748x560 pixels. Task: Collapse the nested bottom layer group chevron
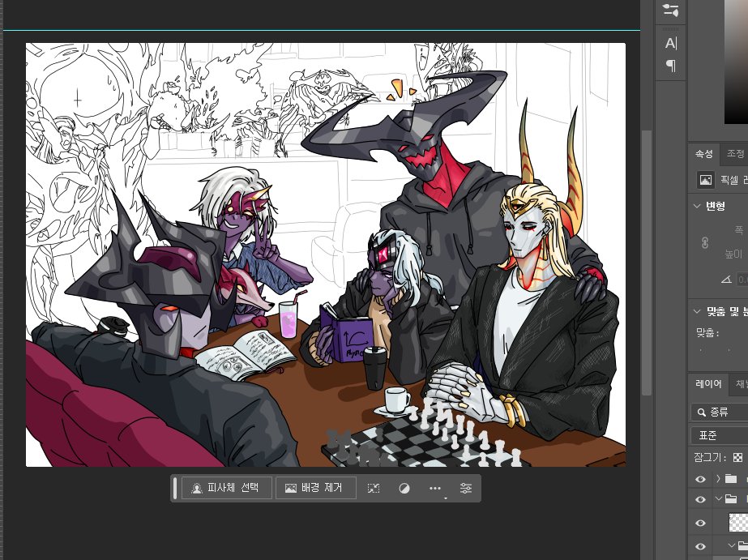732,545
